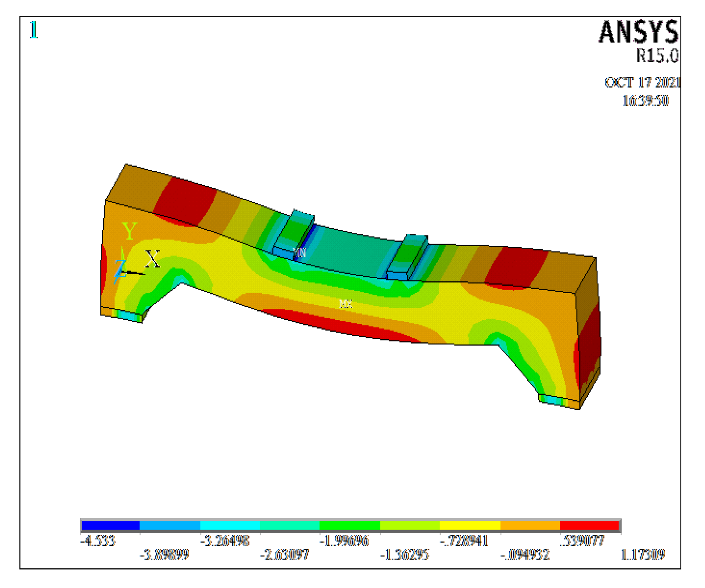
Task: Click the R15.0 version label
Action: click(658, 55)
